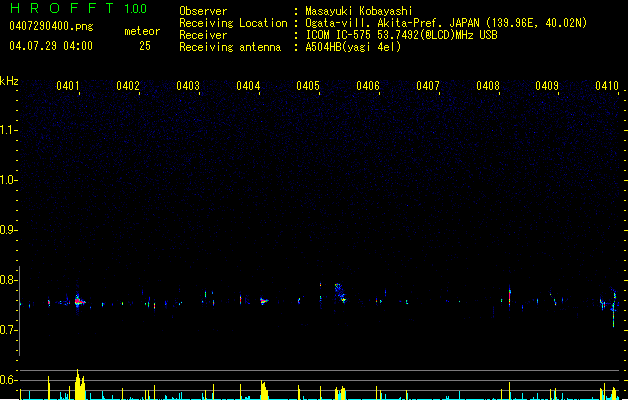Click the 1.0 kHz axis tick label
The image size is (629, 400).
(x=7, y=180)
